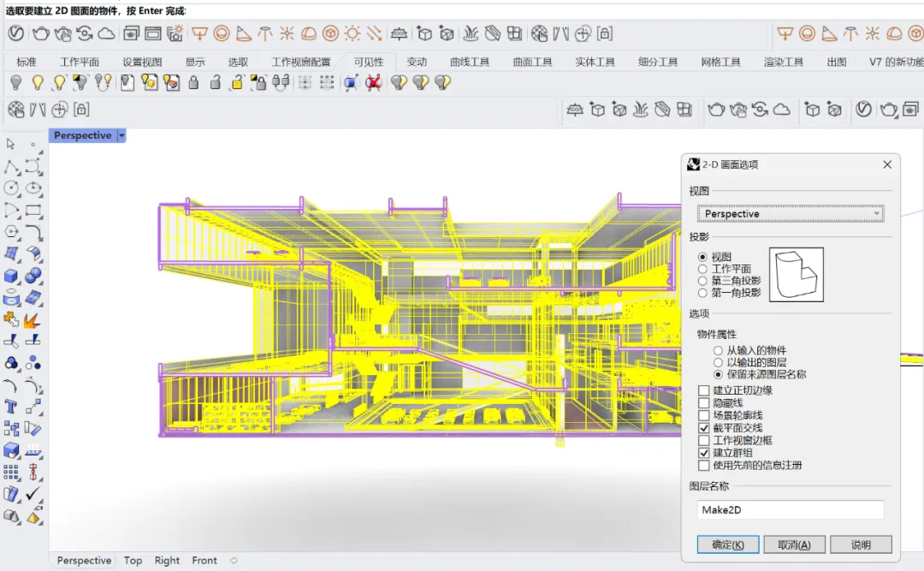The width and height of the screenshot is (924, 571).
Task: Click the Make2D layer name input field
Action: [x=791, y=509]
